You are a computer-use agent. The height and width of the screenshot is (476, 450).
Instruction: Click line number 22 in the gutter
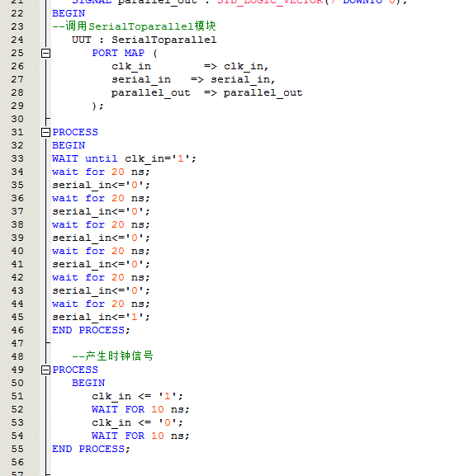click(x=17, y=14)
